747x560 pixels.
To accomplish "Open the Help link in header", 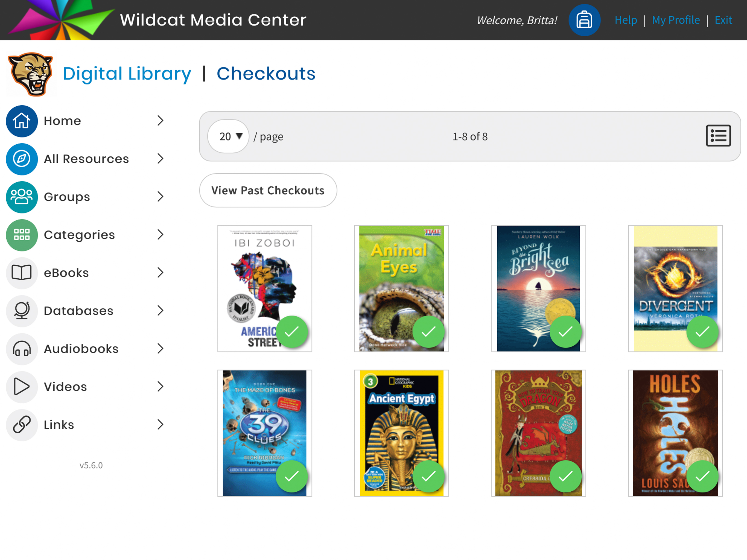I will [625, 20].
